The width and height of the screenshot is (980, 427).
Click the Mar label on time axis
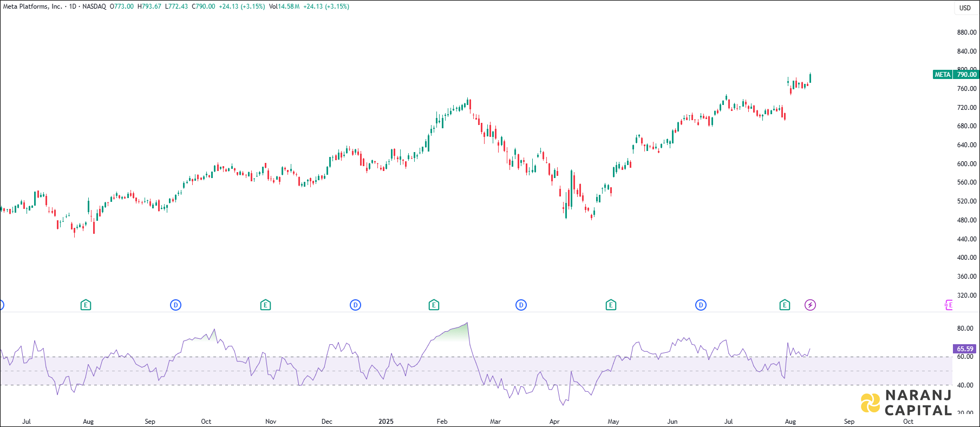[495, 422]
